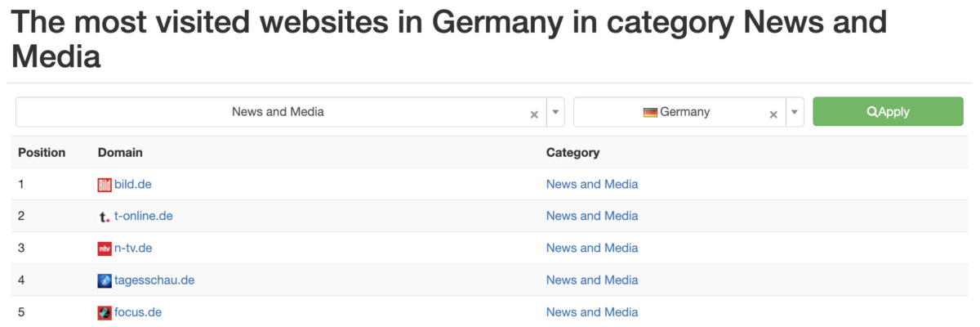Click the green Apply button
The width and height of the screenshot is (980, 327).
(x=888, y=112)
